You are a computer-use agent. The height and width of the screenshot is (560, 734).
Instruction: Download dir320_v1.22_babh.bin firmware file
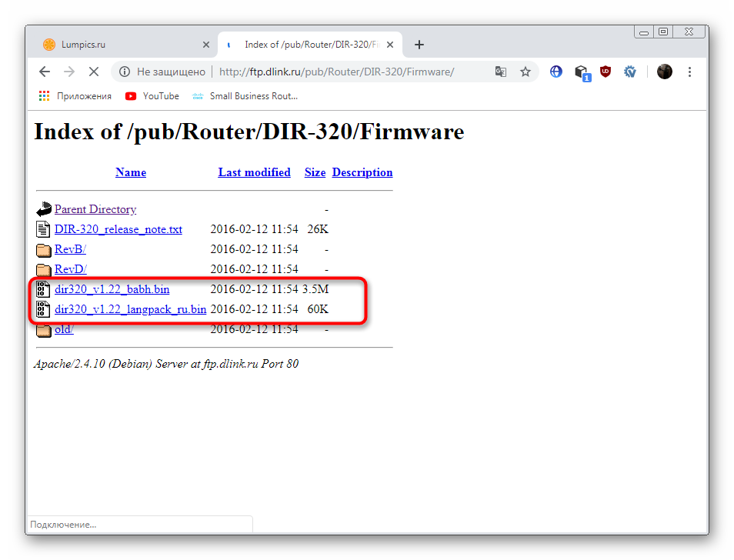(112, 289)
